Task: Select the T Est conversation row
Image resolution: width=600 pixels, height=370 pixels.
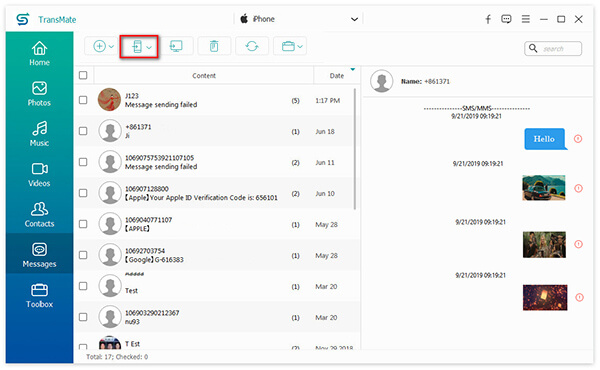Action: coord(217,342)
